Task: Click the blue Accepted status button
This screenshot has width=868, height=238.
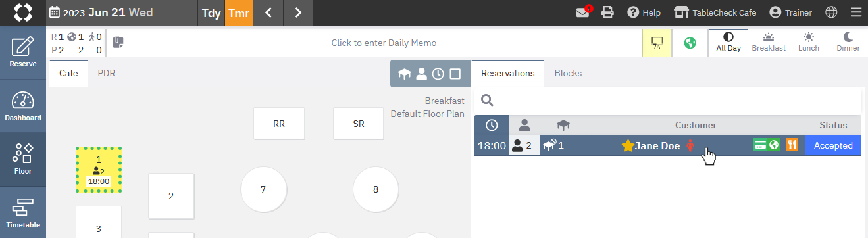Action: click(833, 145)
